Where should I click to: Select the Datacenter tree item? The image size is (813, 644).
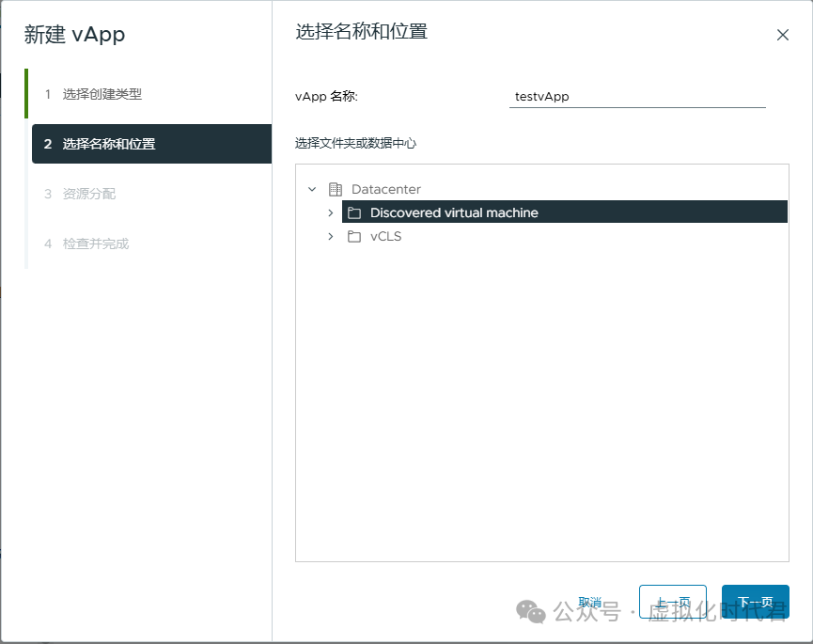[x=386, y=189]
